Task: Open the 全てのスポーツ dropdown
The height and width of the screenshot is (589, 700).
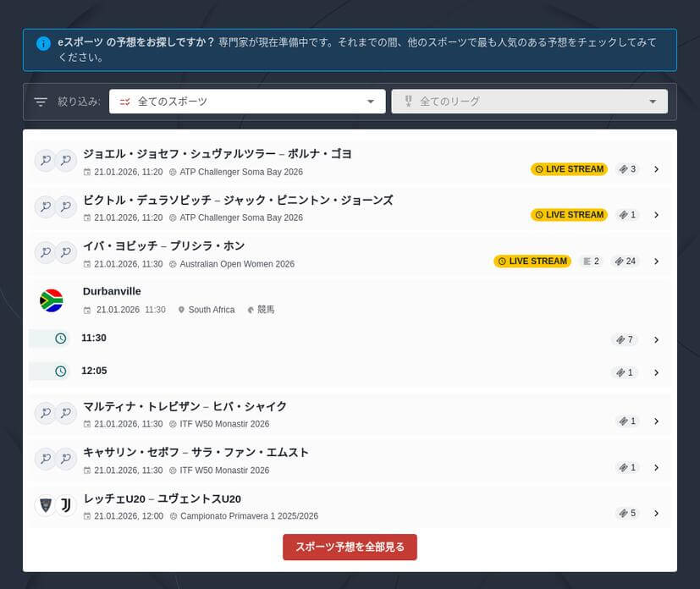Action: pyautogui.click(x=246, y=101)
